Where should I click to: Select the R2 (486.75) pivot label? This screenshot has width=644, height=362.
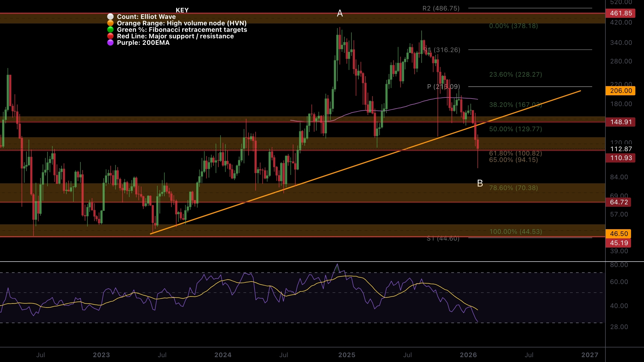point(441,8)
